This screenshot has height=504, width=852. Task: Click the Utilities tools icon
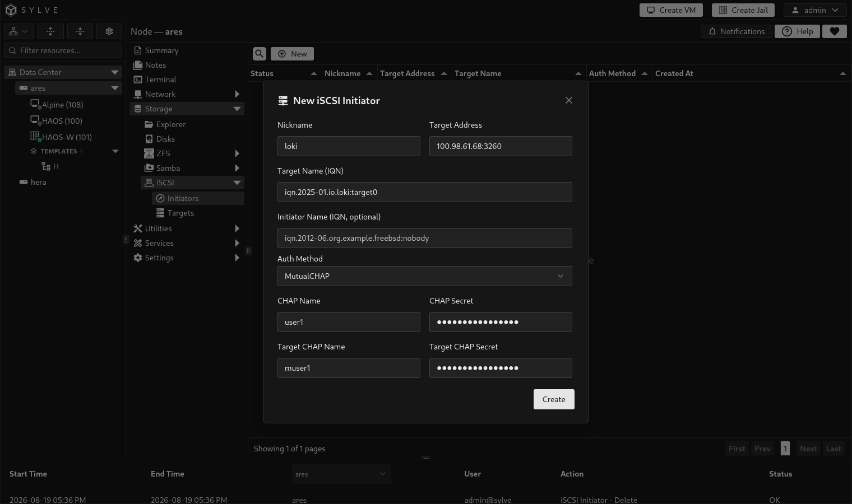click(x=138, y=228)
